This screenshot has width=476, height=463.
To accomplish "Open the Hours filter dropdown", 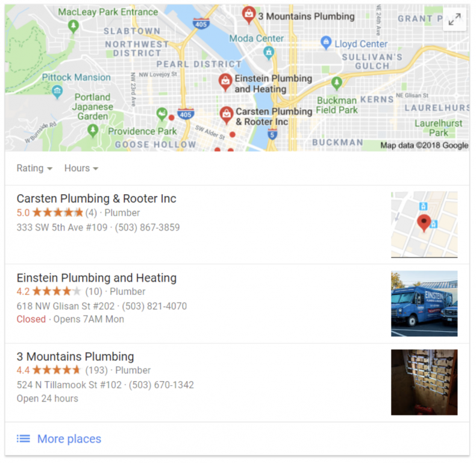I will pos(81,168).
